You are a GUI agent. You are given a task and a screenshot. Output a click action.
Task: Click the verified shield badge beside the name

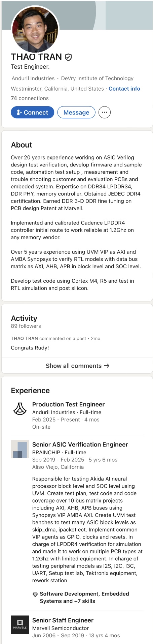[68, 57]
